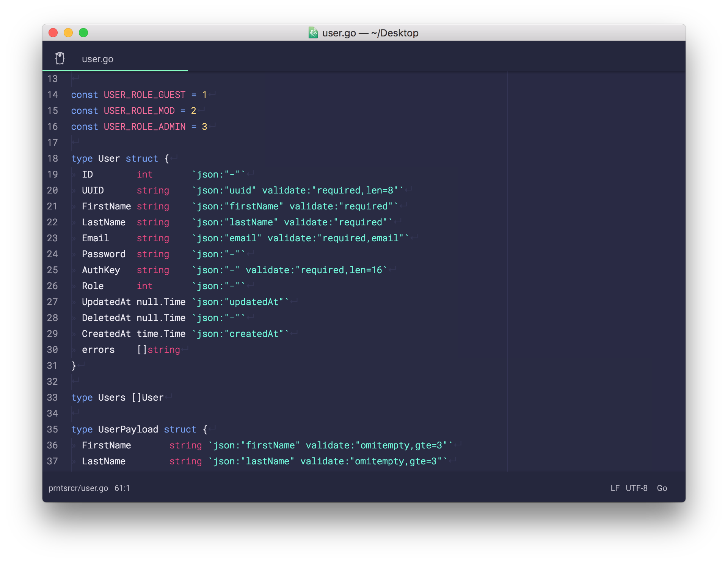
Task: Click the null.Time type on the DeletedAt line
Action: click(x=161, y=318)
